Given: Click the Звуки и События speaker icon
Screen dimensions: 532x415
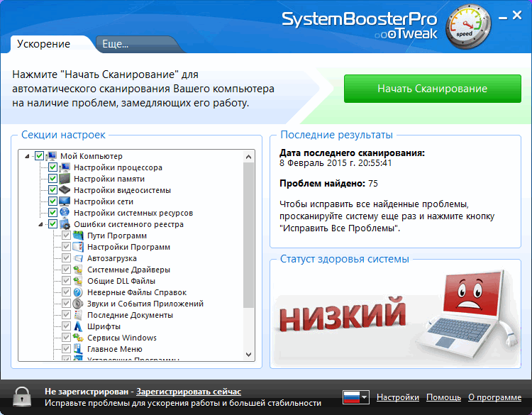Looking at the screenshot, I should click(78, 304).
